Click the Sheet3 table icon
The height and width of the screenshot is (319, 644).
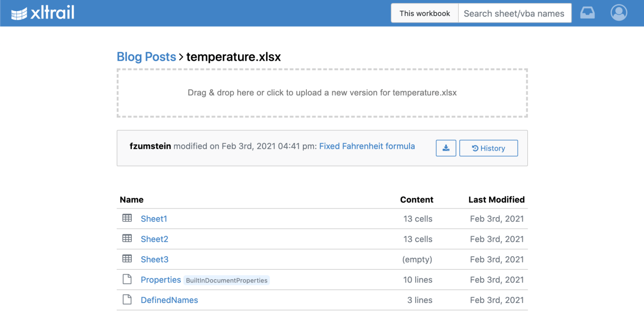tap(127, 259)
